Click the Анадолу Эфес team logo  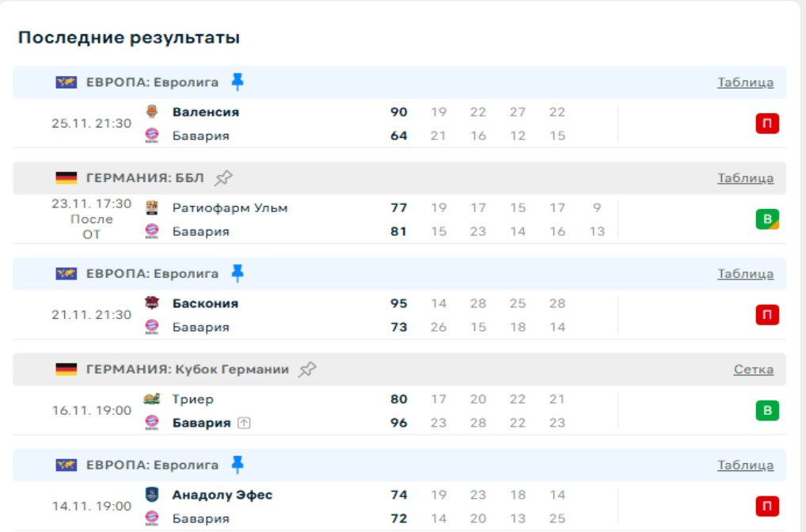point(152,495)
